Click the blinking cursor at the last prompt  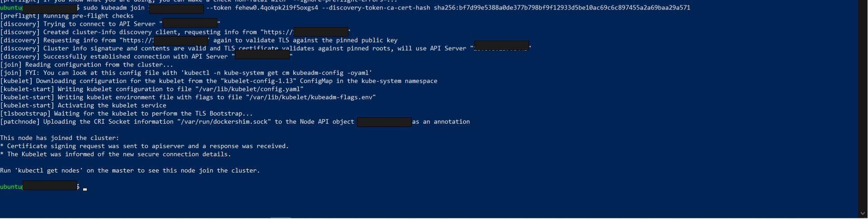coord(85,189)
